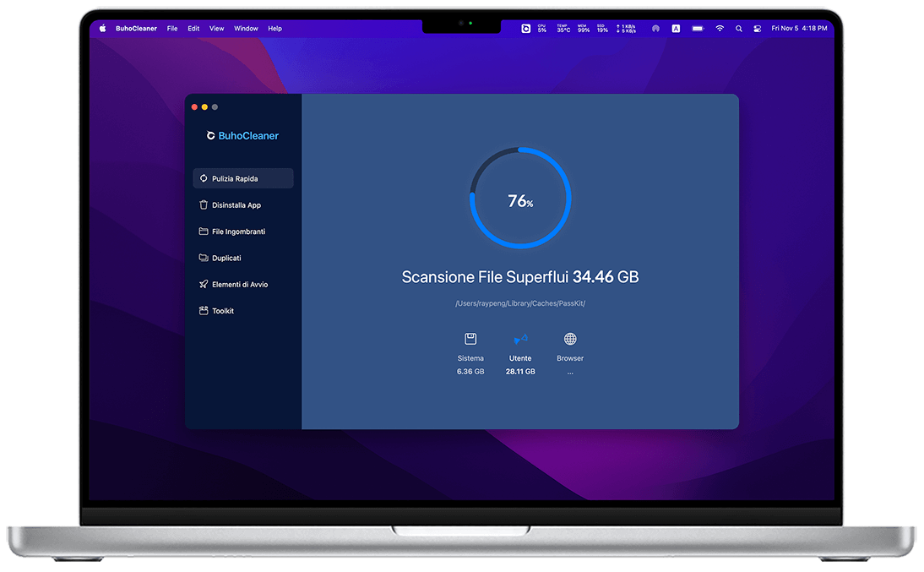Click the SSD 19% status item
The image size is (924, 572).
(602, 29)
